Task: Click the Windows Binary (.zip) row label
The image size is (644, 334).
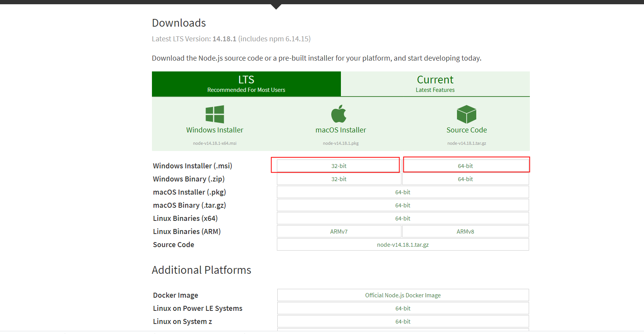Action: coord(189,179)
